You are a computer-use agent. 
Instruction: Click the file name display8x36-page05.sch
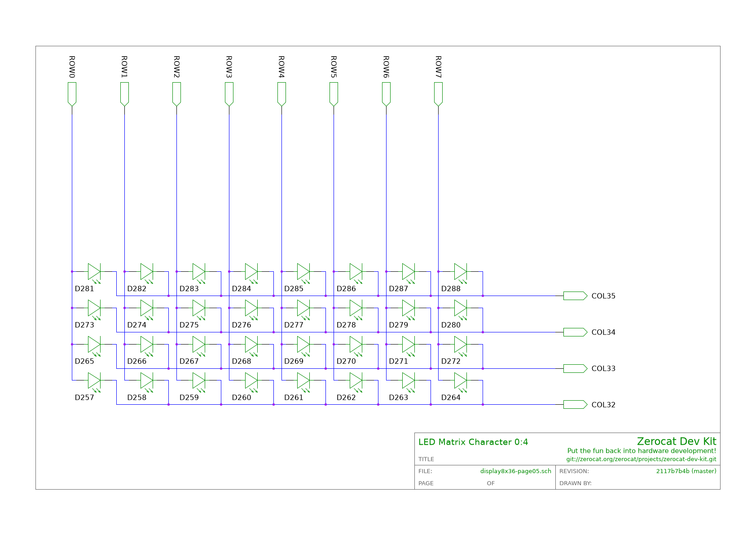pyautogui.click(x=516, y=471)
